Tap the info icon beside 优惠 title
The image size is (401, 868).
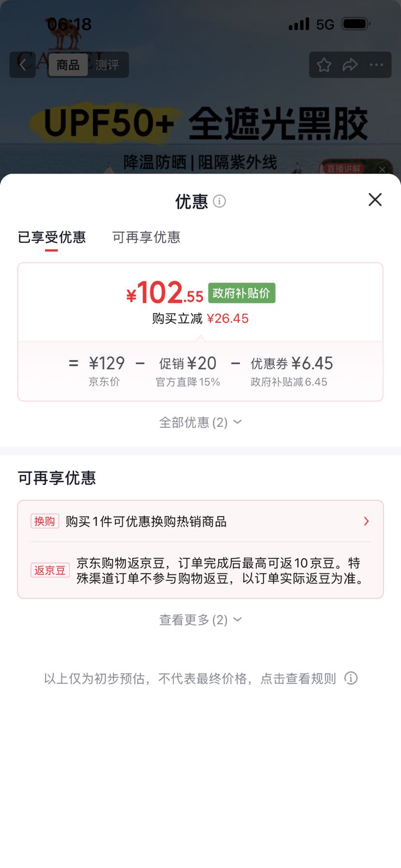tap(219, 201)
